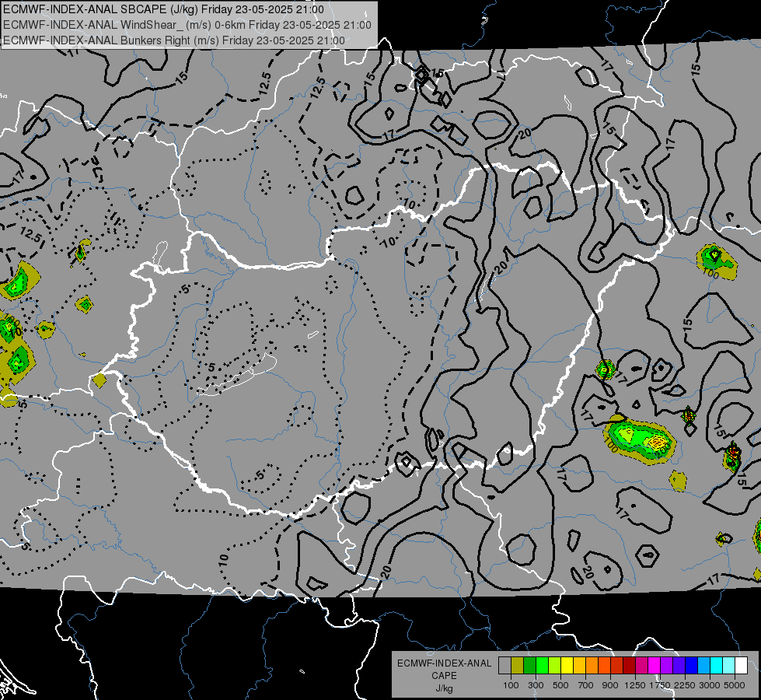Pick the pure yellow legend swatch
The image size is (761, 700).
pyautogui.click(x=567, y=666)
